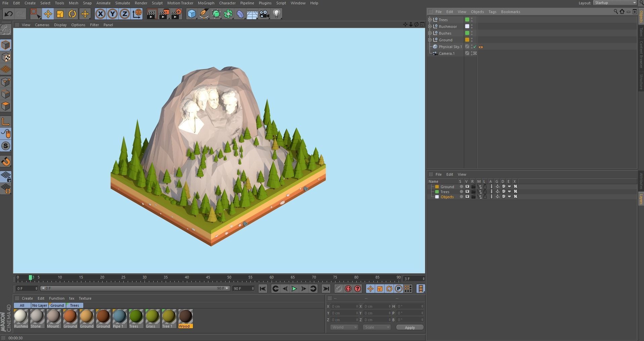The width and height of the screenshot is (644, 341).
Task: Click the coordinate system icon
Action: click(x=137, y=14)
